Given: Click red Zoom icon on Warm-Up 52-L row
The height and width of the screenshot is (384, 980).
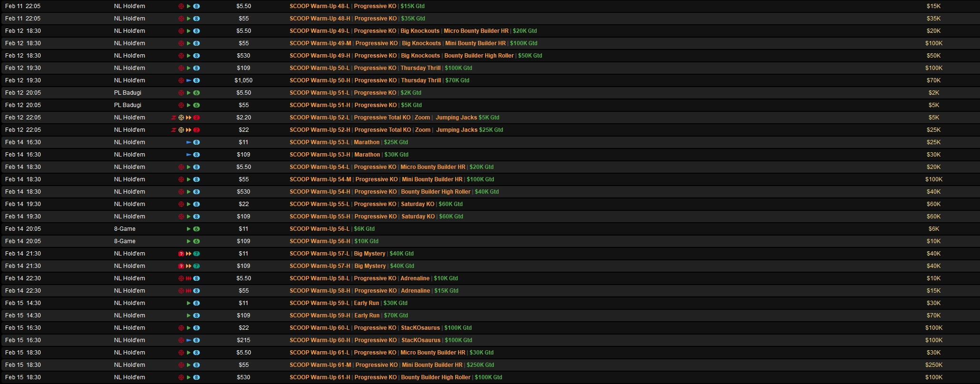Looking at the screenshot, I should point(174,118).
